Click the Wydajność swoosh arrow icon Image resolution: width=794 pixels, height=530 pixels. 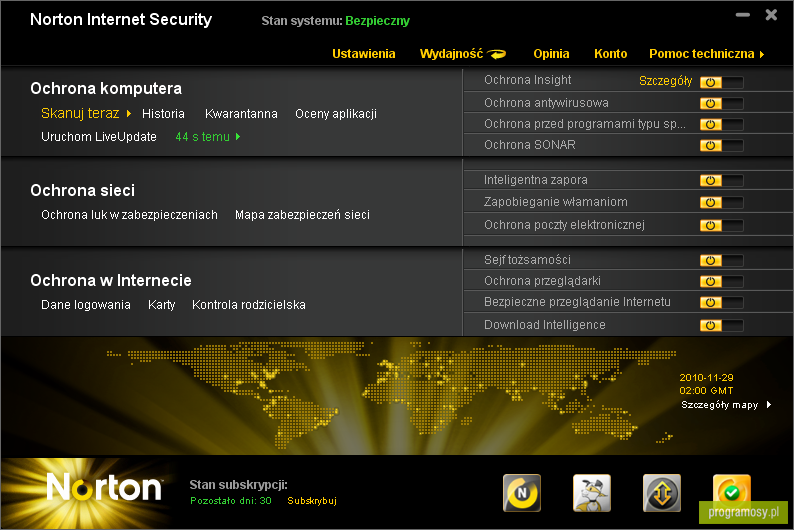(x=496, y=54)
